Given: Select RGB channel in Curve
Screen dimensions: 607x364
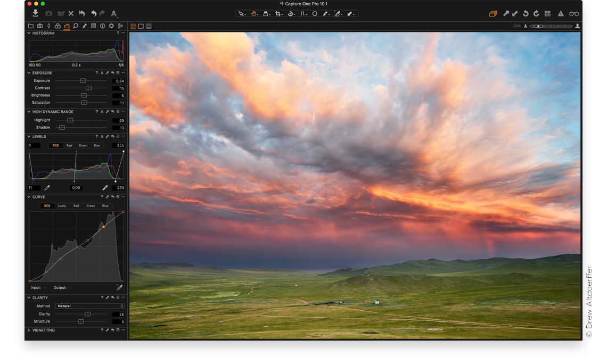Looking at the screenshot, I should click(47, 206).
